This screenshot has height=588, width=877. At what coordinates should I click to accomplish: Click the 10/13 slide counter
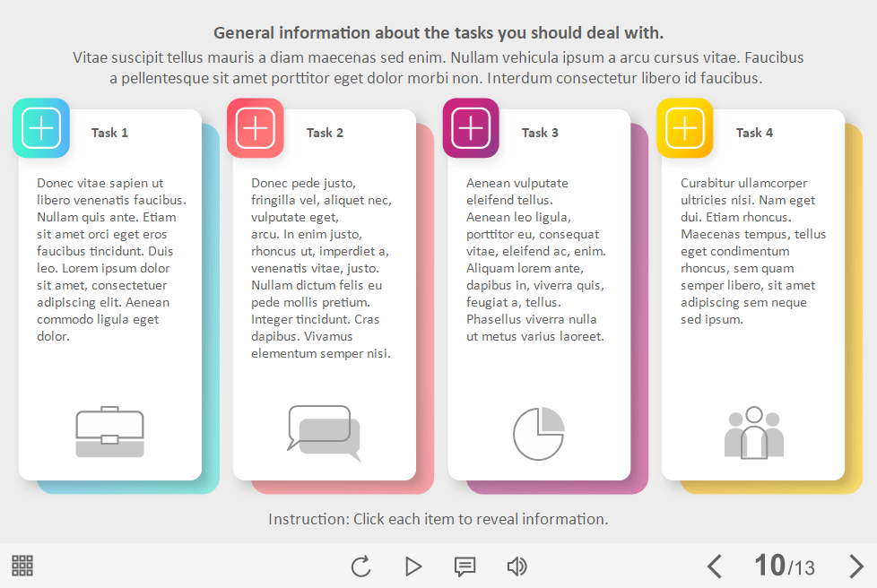click(x=785, y=566)
